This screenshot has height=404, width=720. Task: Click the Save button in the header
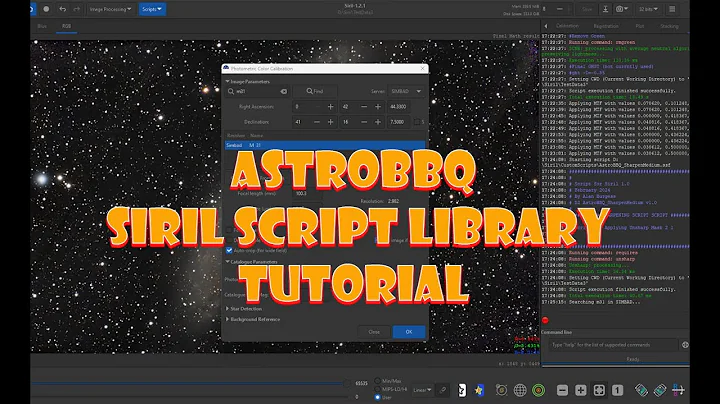point(587,9)
